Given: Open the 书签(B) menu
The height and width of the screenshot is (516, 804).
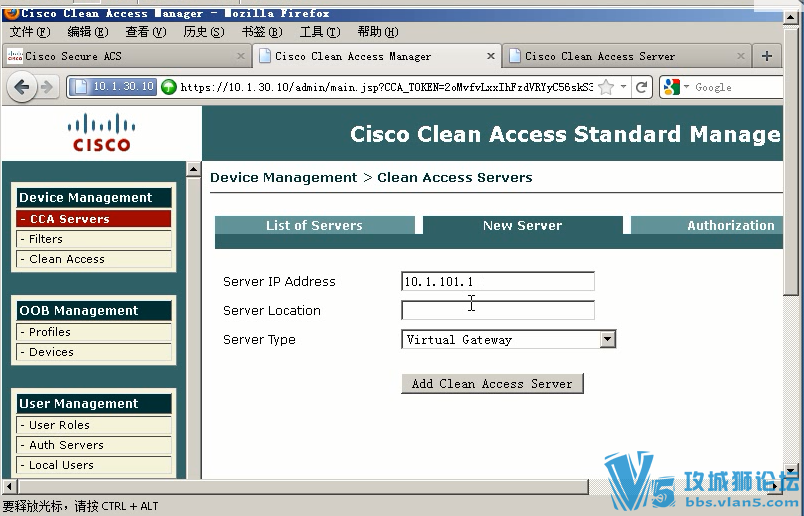Looking at the screenshot, I should (262, 32).
